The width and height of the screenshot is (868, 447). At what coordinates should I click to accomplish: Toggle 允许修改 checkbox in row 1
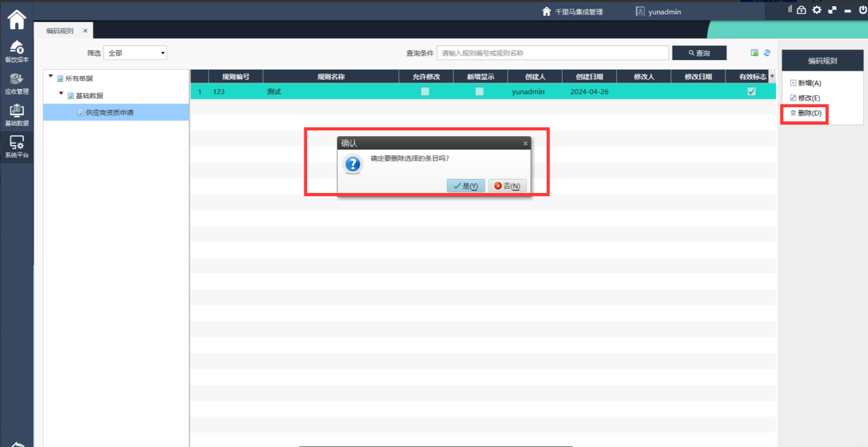[425, 91]
